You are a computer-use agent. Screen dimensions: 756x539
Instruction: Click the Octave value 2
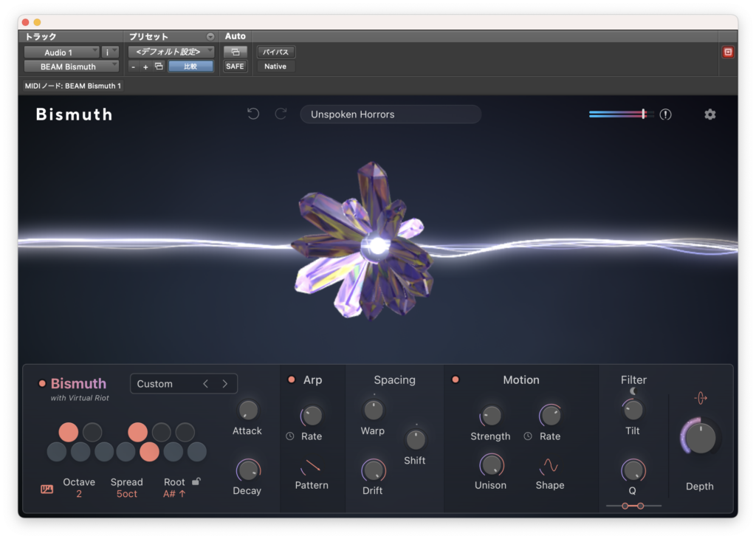pos(79,494)
